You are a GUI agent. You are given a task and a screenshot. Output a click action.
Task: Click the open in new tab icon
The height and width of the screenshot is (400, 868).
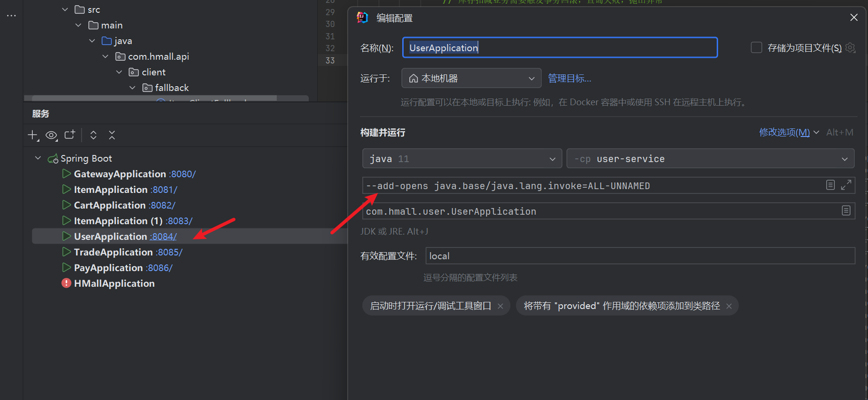[x=70, y=135]
